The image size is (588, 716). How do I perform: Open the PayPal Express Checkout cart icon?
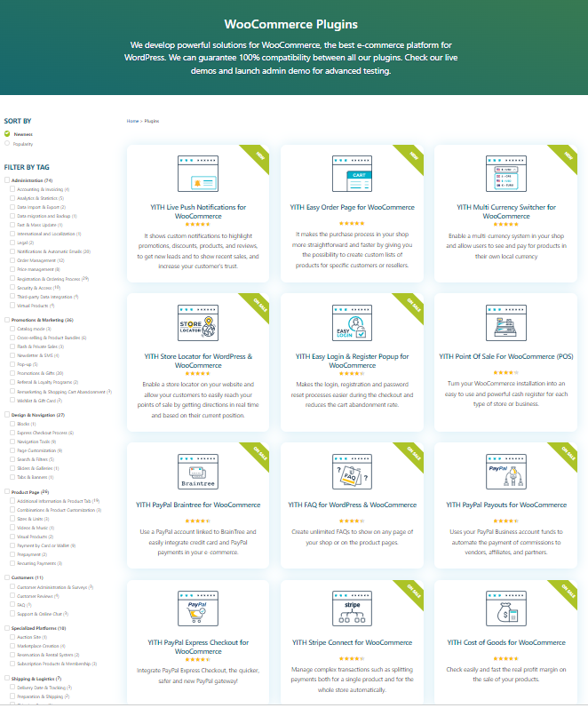point(198,609)
